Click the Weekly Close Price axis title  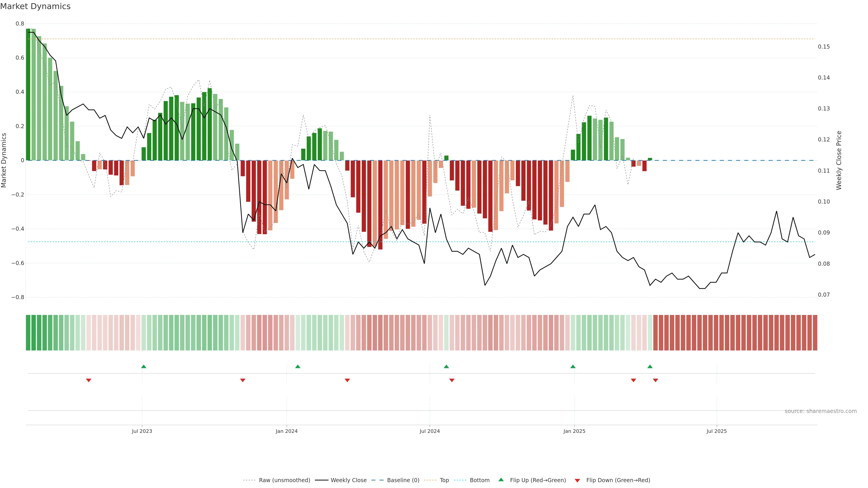[x=839, y=160]
